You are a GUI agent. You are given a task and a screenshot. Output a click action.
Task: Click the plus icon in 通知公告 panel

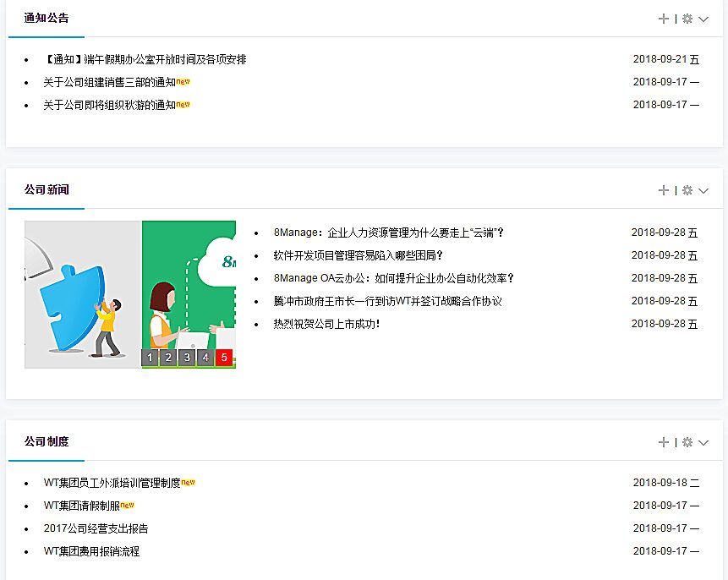(x=664, y=19)
